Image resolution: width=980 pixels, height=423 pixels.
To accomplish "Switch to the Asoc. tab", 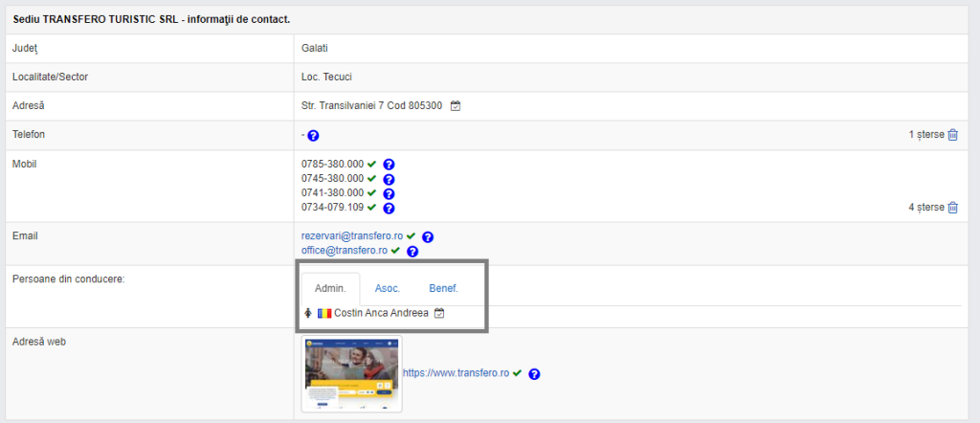I will [x=388, y=288].
